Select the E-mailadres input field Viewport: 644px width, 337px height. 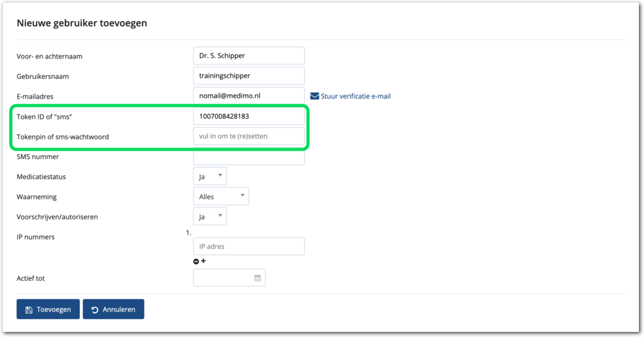(248, 96)
